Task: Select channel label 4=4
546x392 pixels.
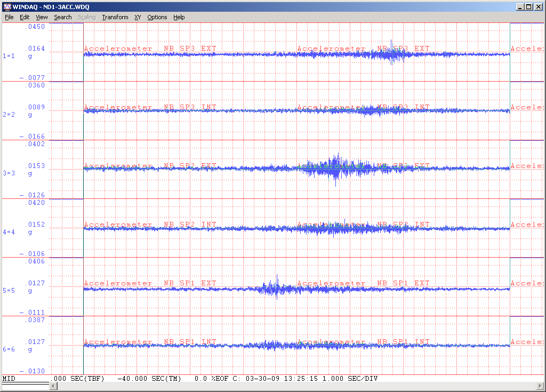Action: pyautogui.click(x=9, y=231)
